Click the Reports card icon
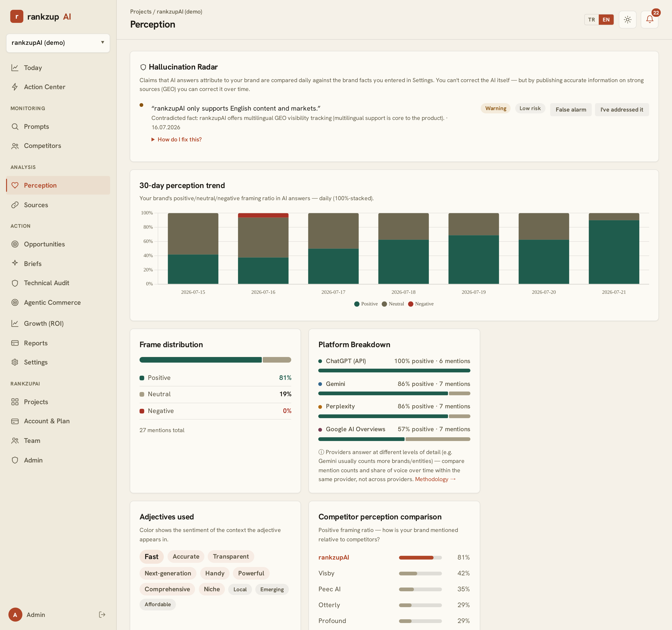The width and height of the screenshot is (672, 630). 15,343
